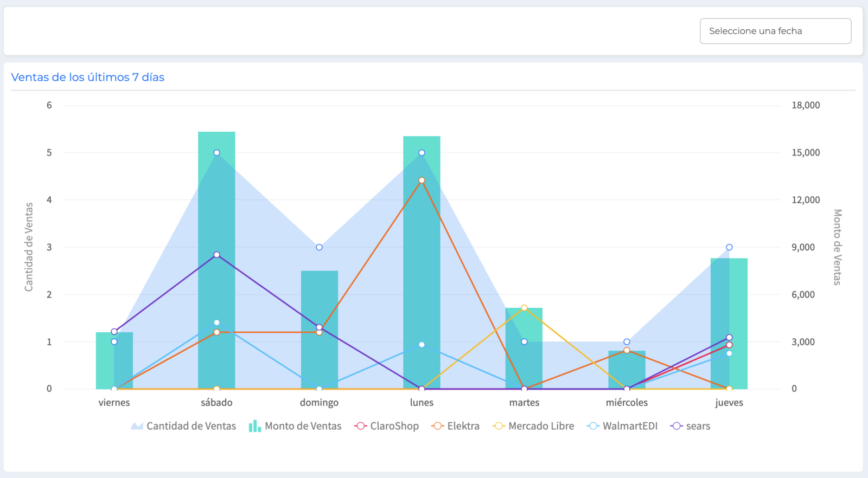Click the 'sábado' x-axis label

(216, 403)
